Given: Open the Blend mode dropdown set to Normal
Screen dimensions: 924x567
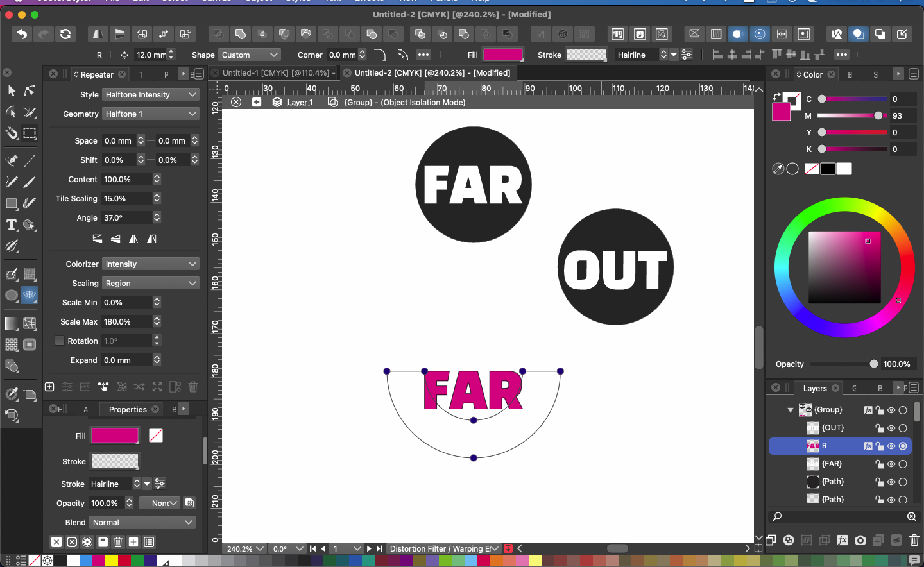Looking at the screenshot, I should (142, 523).
